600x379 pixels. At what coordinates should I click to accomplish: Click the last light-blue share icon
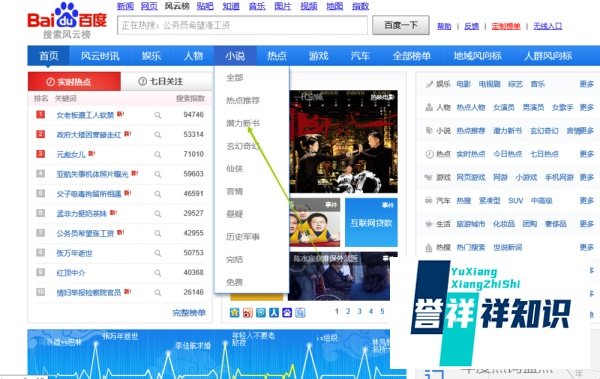(300, 312)
